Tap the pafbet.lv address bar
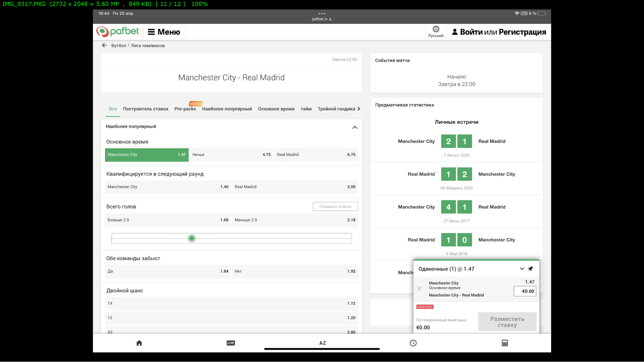Screen dimensions: 644x362 tap(322, 19)
